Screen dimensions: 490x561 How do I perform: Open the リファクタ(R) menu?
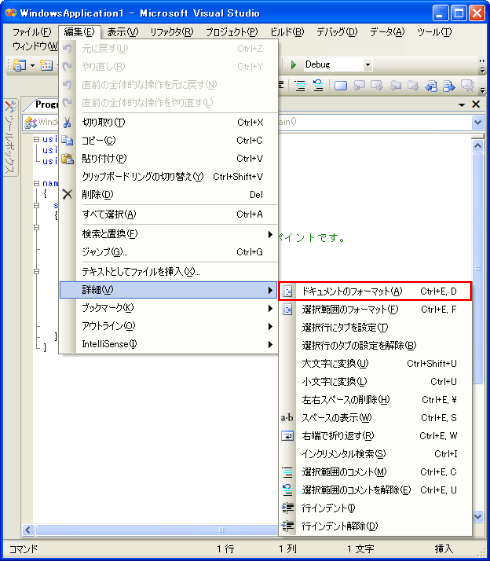tap(171, 32)
